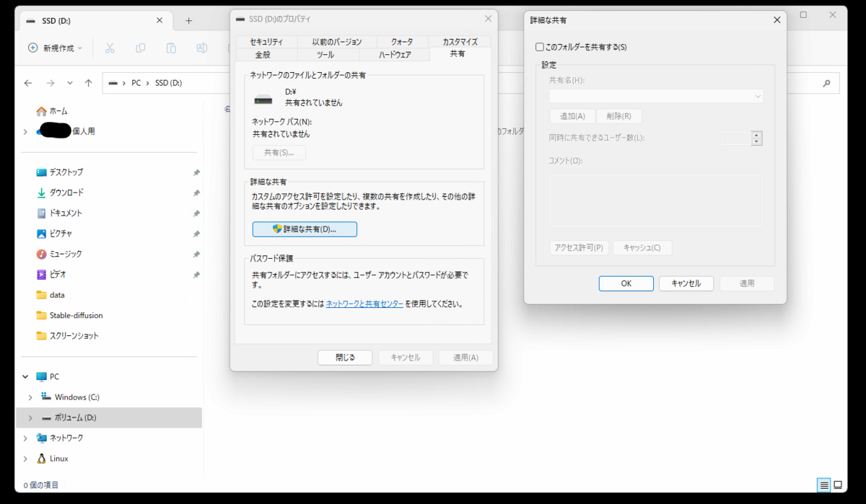This screenshot has height=504, width=866.
Task: Click the 詳細な共有(D)... button
Action: [305, 229]
